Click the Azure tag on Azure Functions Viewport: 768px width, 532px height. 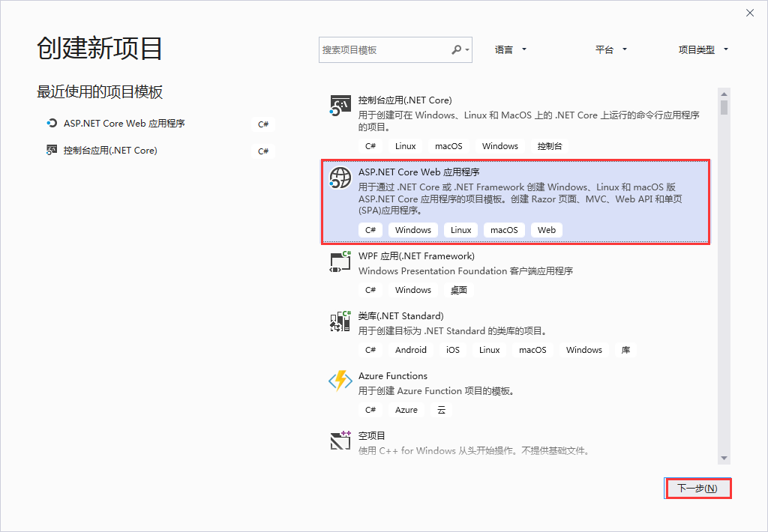coord(406,410)
